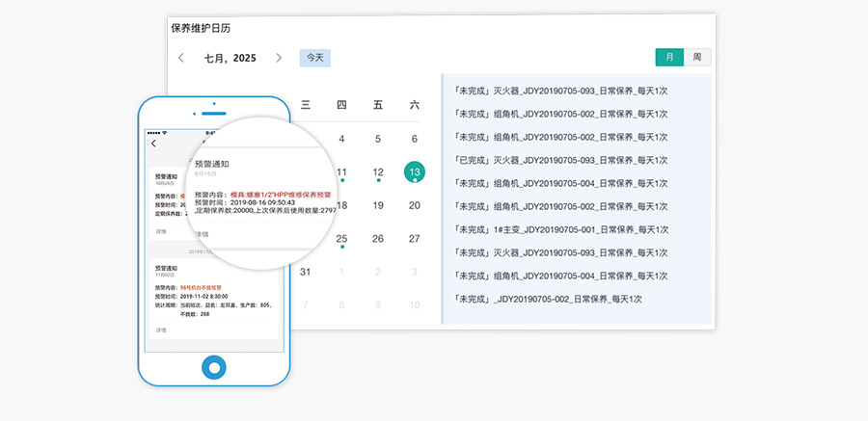Go to previous month with left chevron
Screen dimensions: 868x421
pos(181,58)
